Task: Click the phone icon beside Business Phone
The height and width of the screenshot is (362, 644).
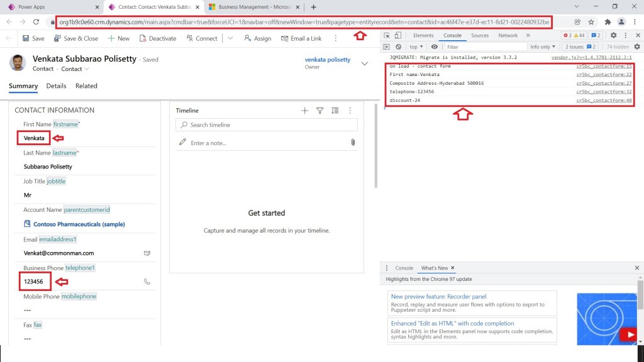Action: click(147, 282)
